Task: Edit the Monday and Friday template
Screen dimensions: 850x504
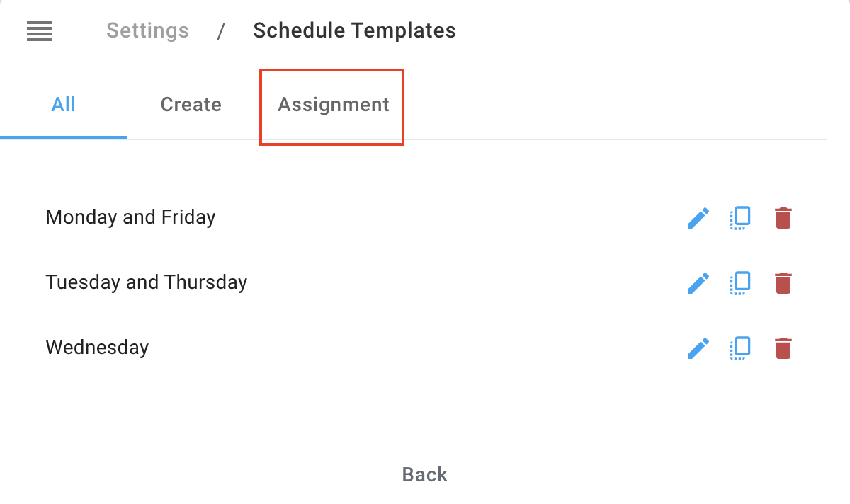Action: tap(698, 218)
